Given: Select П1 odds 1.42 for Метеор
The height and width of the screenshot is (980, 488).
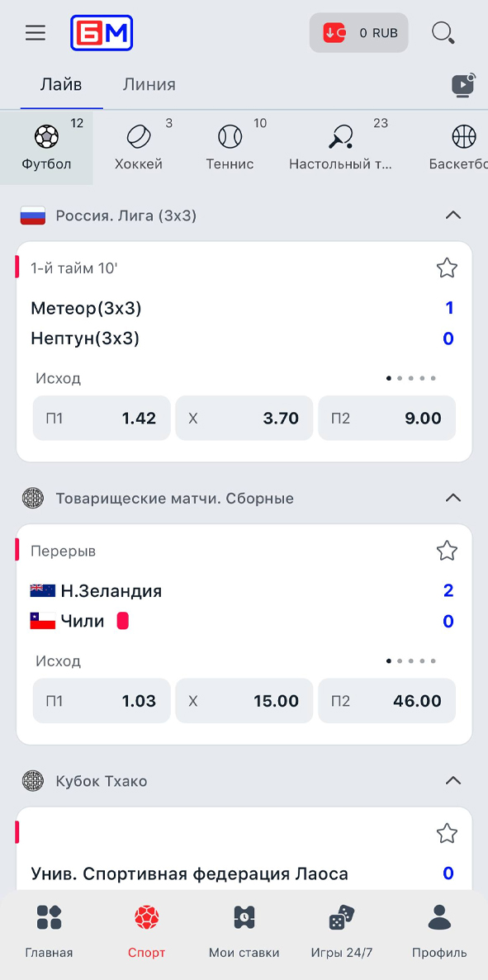Looking at the screenshot, I should click(x=101, y=418).
